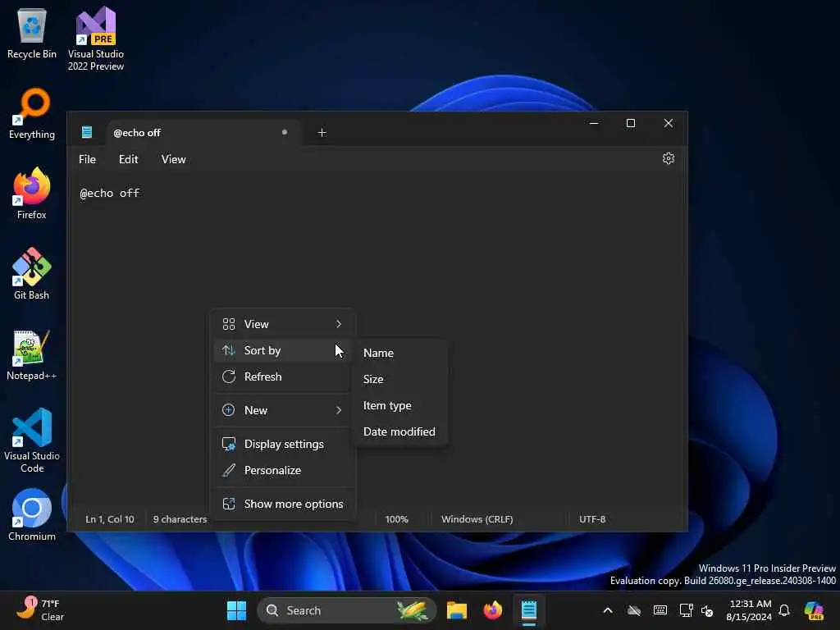Maximize the Notepad window
The image size is (840, 630).
point(631,123)
